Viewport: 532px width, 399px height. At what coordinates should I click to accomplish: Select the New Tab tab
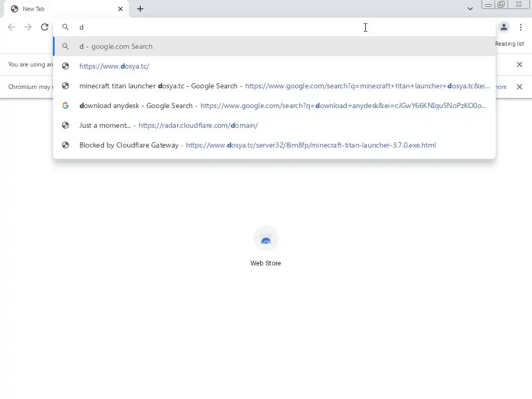tap(66, 9)
